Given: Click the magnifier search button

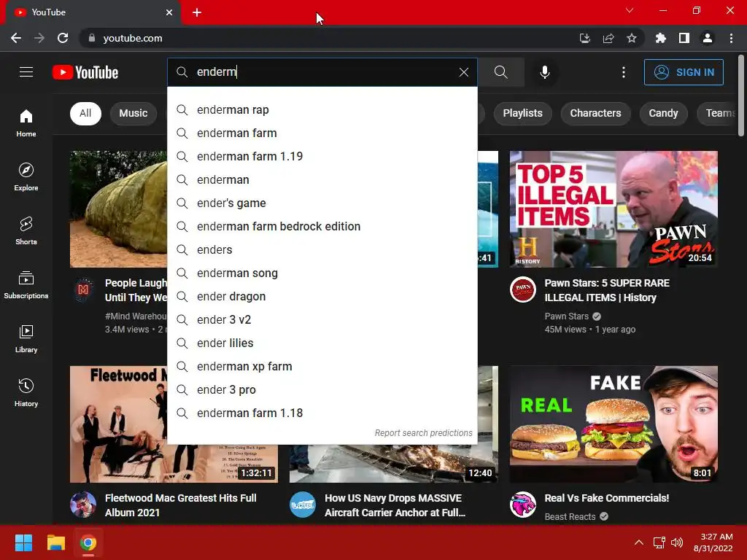Looking at the screenshot, I should pyautogui.click(x=500, y=72).
